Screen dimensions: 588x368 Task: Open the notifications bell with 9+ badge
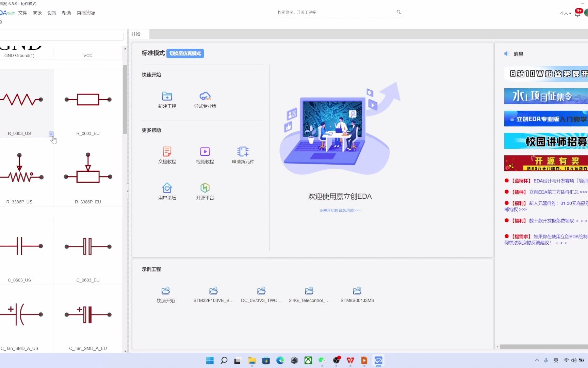[x=578, y=13]
